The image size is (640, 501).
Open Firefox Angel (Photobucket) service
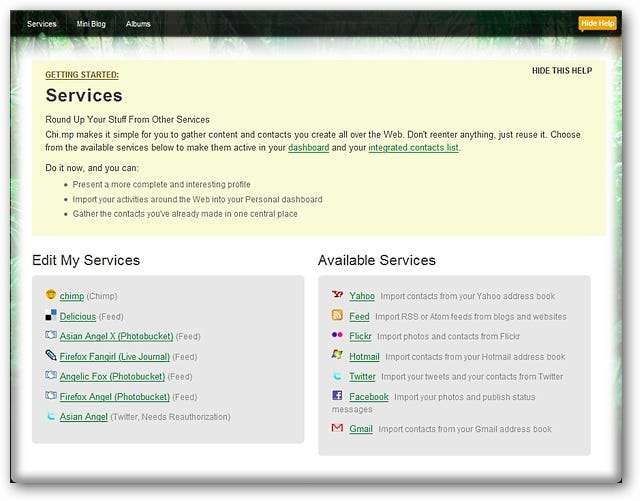click(x=115, y=396)
